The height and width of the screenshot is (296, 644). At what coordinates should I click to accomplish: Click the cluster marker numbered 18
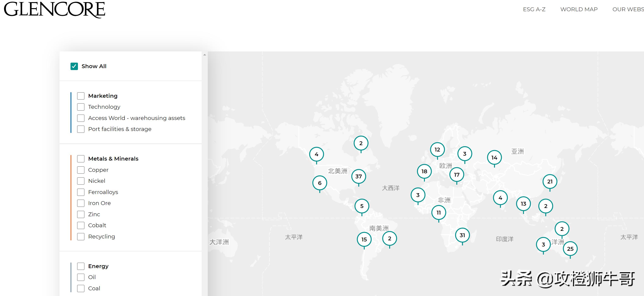click(x=424, y=171)
